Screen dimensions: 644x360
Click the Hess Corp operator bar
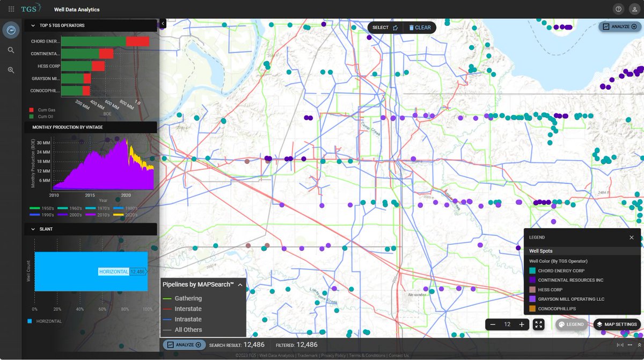click(x=83, y=66)
